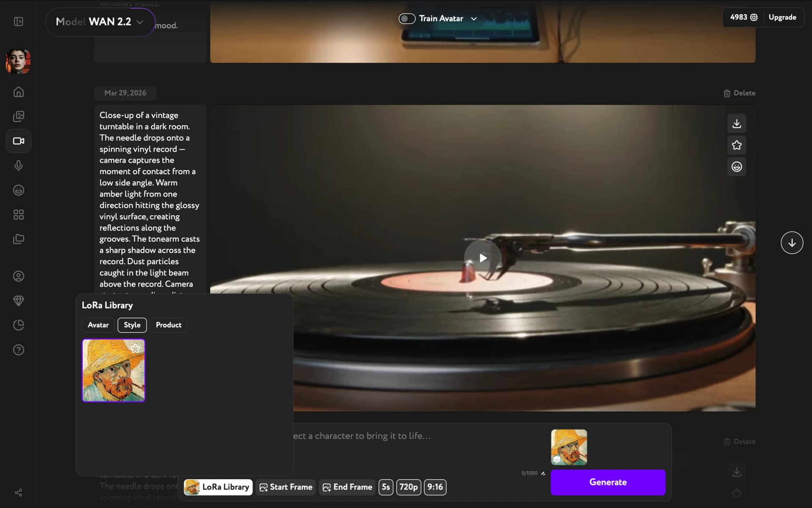Viewport: 812px width, 508px height.
Task: Enable the emoji reaction icon beside the video
Action: [736, 166]
